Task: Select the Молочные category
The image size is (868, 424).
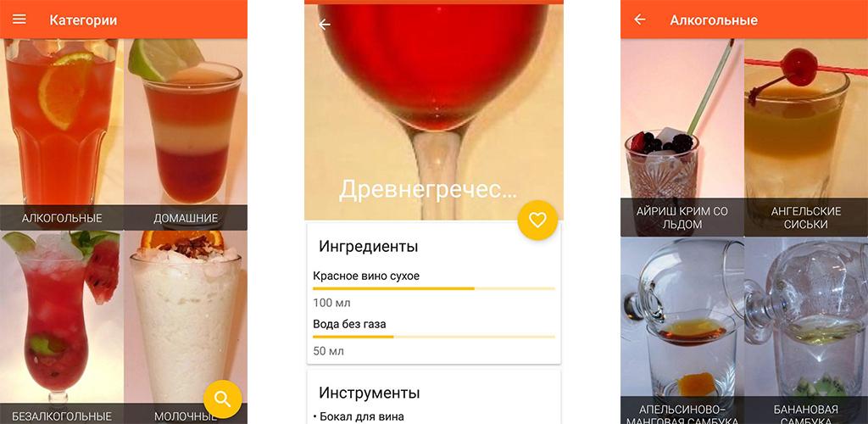Action: click(x=186, y=327)
